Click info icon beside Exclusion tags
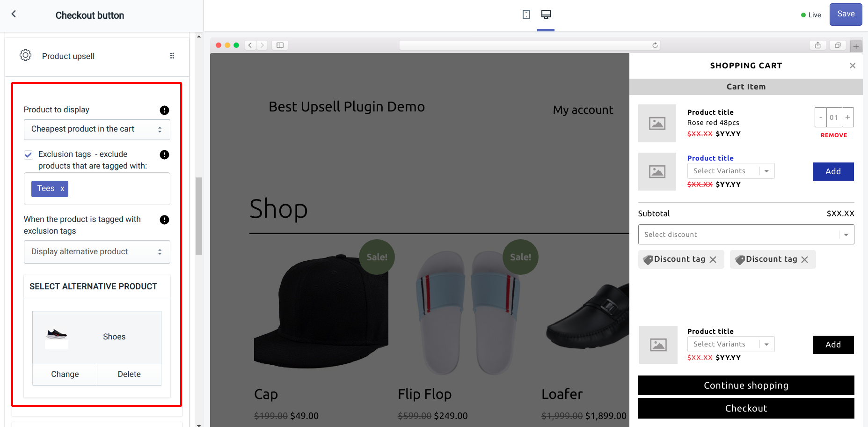The height and width of the screenshot is (427, 868). (164, 155)
